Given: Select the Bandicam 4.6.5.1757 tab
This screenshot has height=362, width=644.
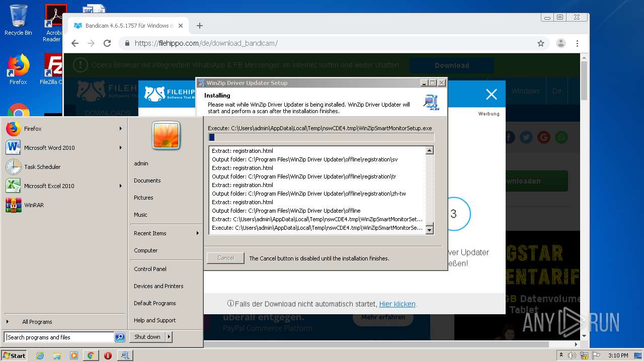Looking at the screenshot, I should coord(128,26).
